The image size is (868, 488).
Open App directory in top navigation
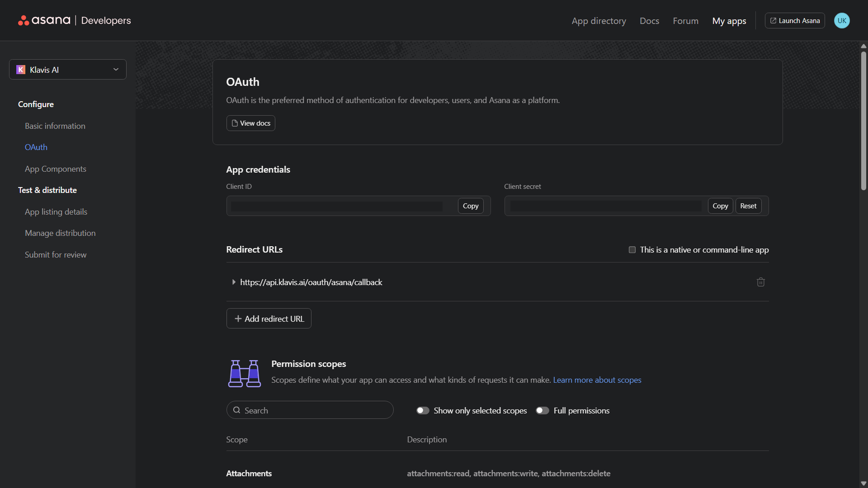[x=599, y=21]
